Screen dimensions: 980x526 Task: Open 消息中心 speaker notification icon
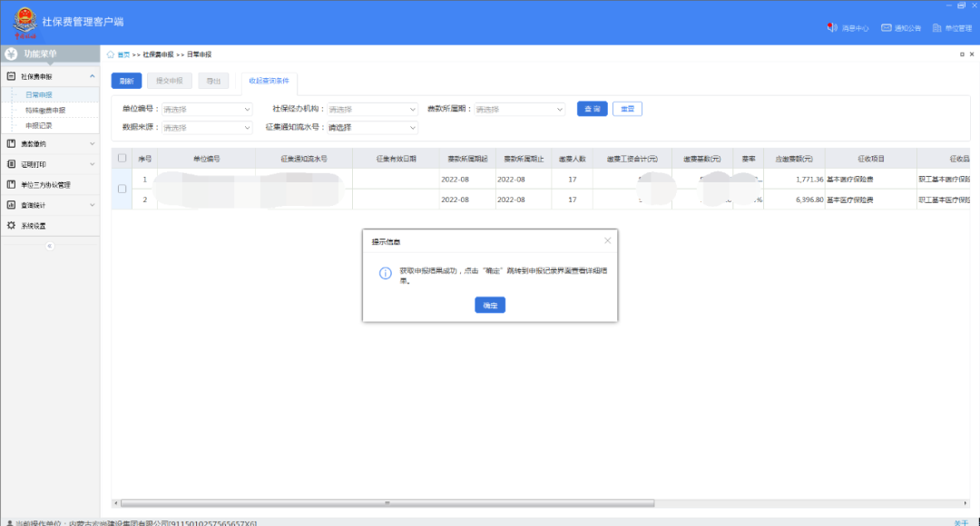pos(831,28)
